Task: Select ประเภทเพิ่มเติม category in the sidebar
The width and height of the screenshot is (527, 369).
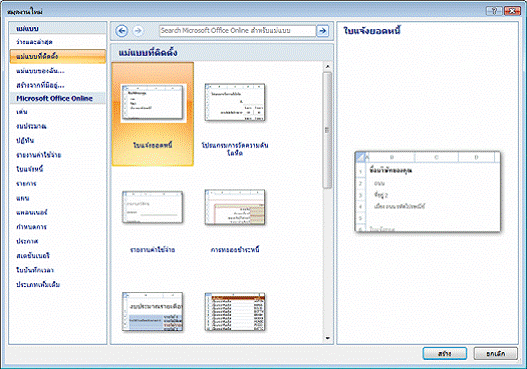Action: [x=38, y=285]
